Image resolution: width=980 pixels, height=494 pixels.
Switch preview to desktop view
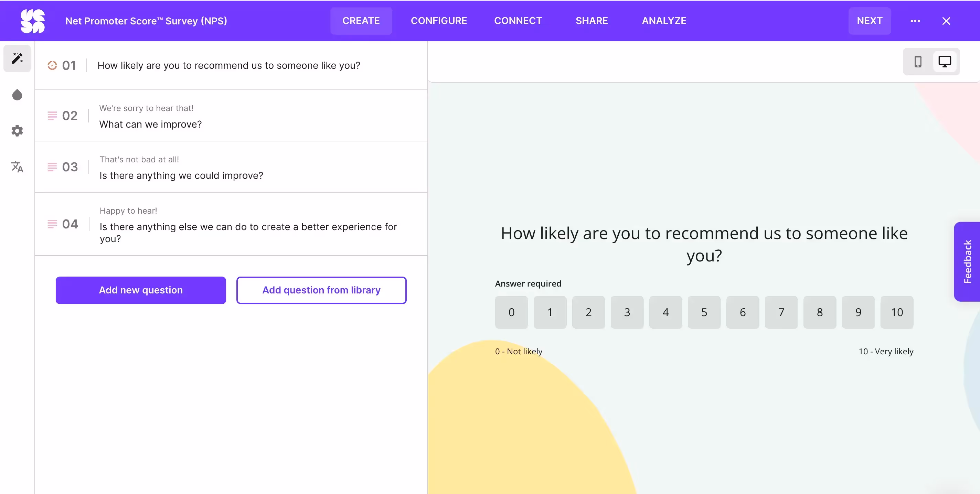(945, 61)
